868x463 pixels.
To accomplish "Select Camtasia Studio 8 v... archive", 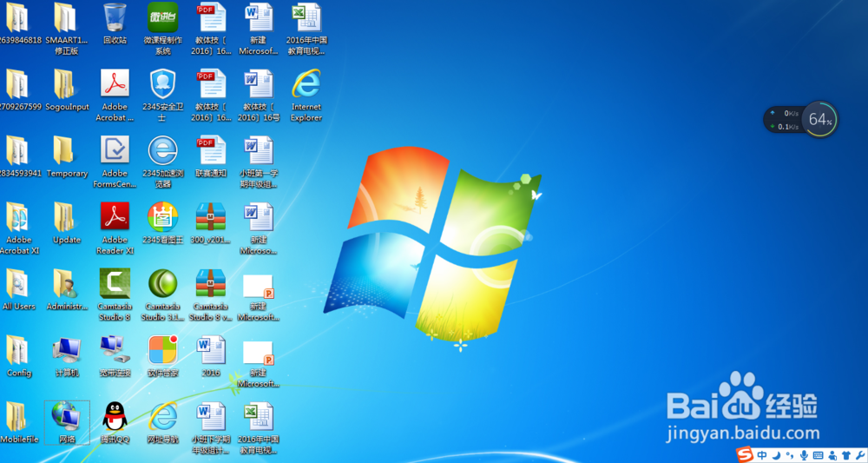I will click(211, 294).
